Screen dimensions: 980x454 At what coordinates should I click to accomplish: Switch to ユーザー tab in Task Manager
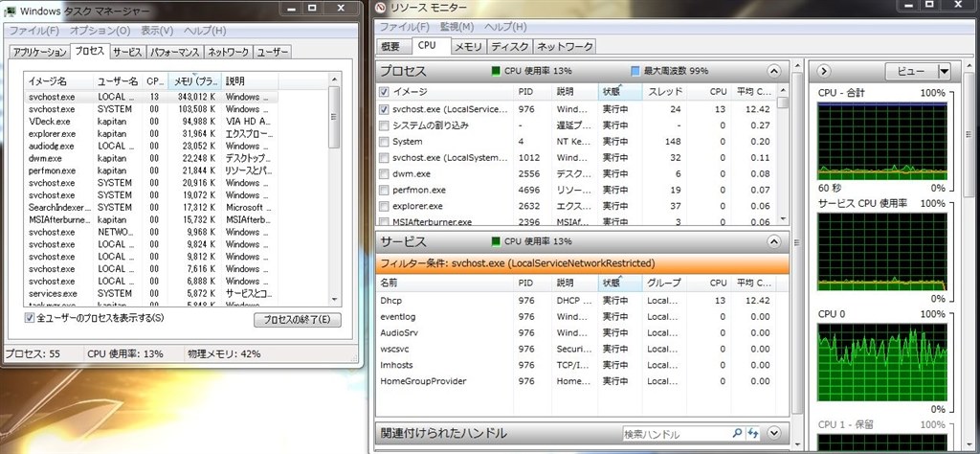pyautogui.click(x=273, y=53)
